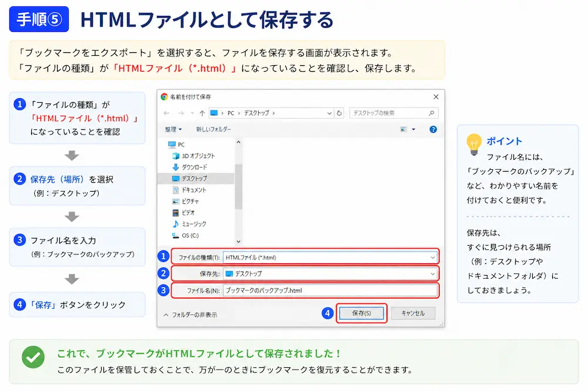This screenshot has width=588, height=392.
Task: Click PC in the address breadcrumb
Action: click(x=230, y=113)
